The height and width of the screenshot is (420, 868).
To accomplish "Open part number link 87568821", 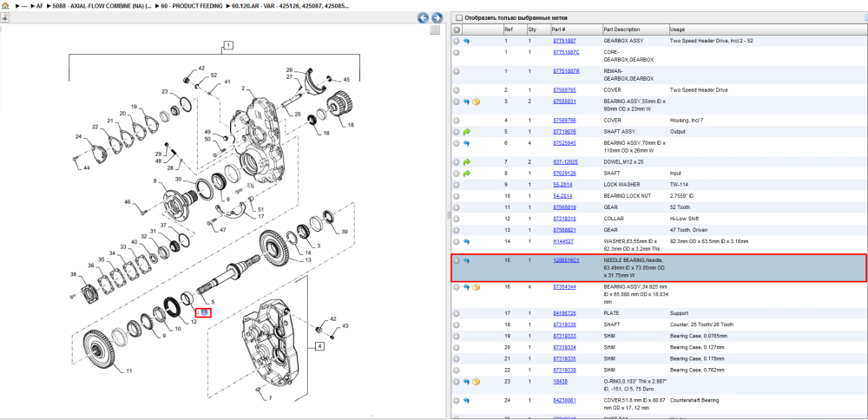I will point(564,230).
